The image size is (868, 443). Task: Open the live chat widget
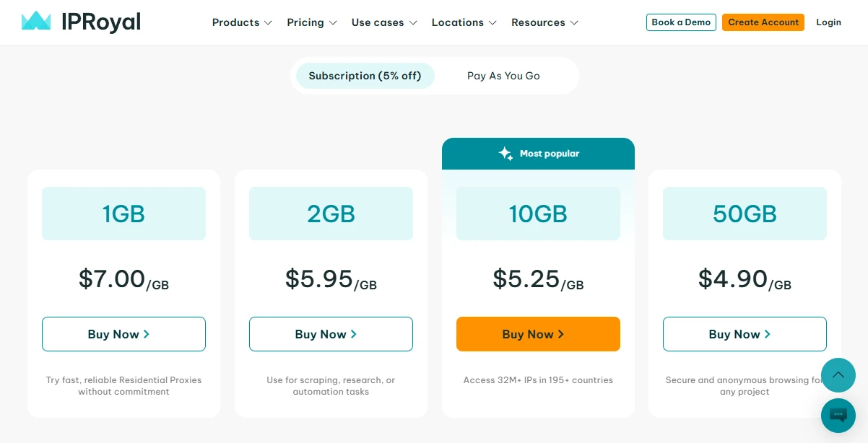click(838, 415)
